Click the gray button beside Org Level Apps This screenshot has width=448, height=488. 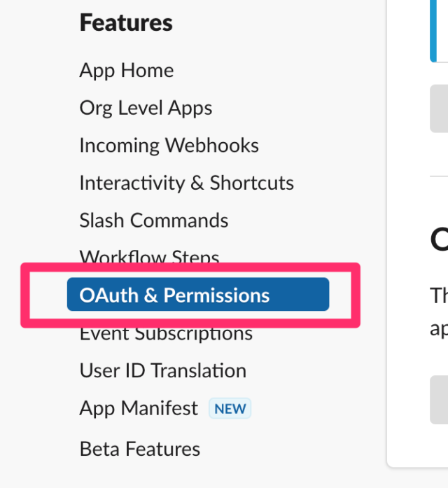tap(439, 109)
